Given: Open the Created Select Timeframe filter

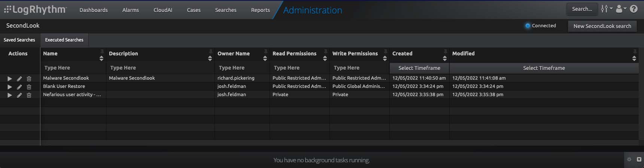Looking at the screenshot, I should coord(419,68).
